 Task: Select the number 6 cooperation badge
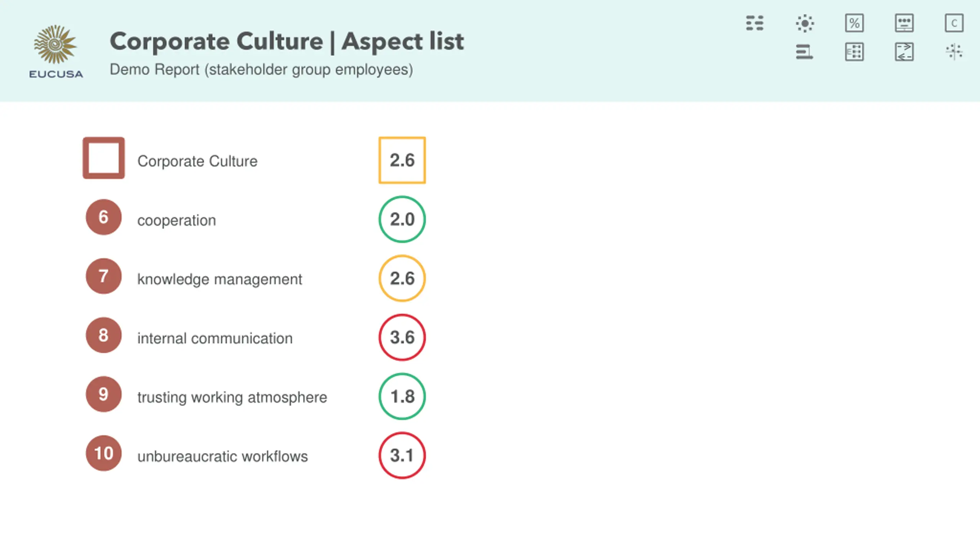coord(104,217)
